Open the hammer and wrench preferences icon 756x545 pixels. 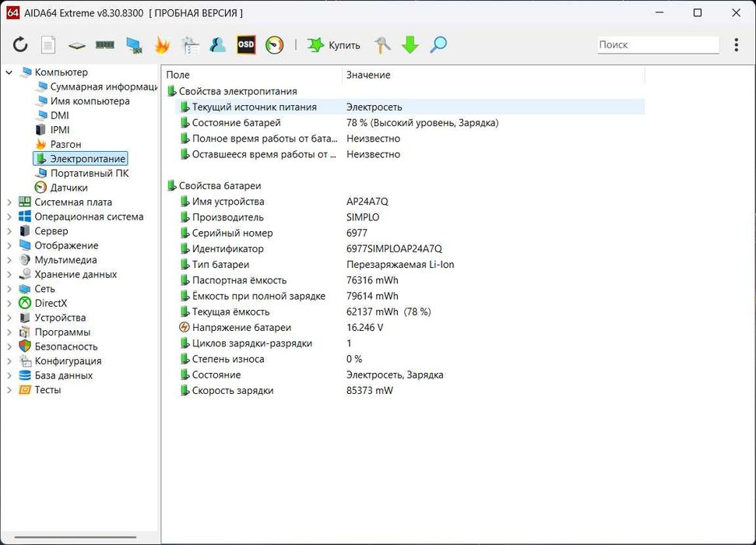coord(382,45)
